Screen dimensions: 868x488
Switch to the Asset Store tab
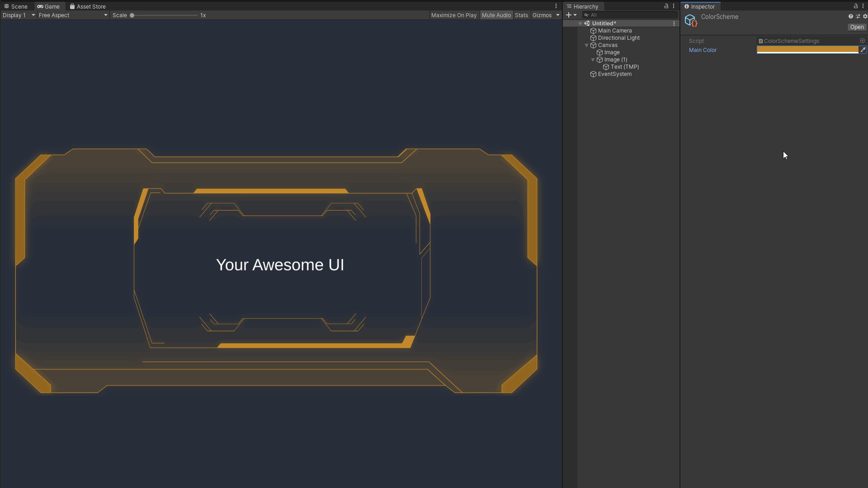[88, 6]
